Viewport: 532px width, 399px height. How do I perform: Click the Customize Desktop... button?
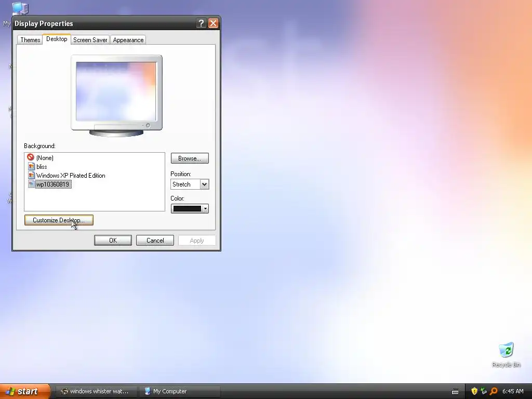[59, 220]
